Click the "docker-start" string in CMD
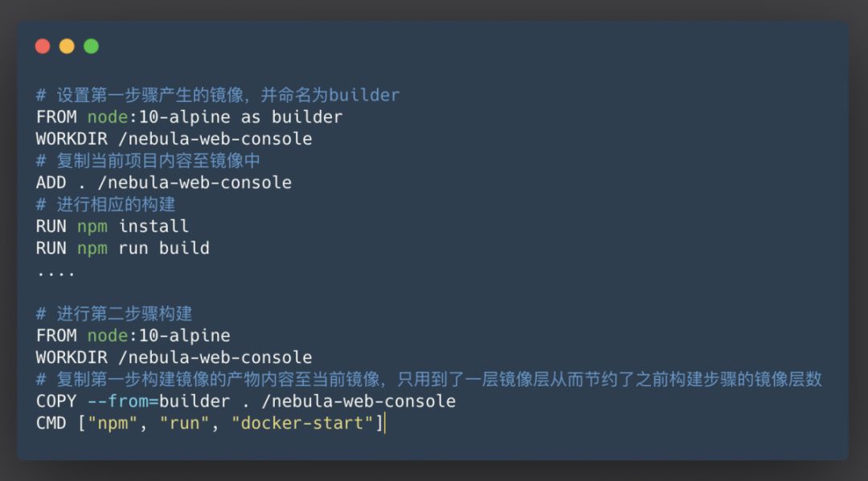The image size is (868, 481). click(302, 423)
